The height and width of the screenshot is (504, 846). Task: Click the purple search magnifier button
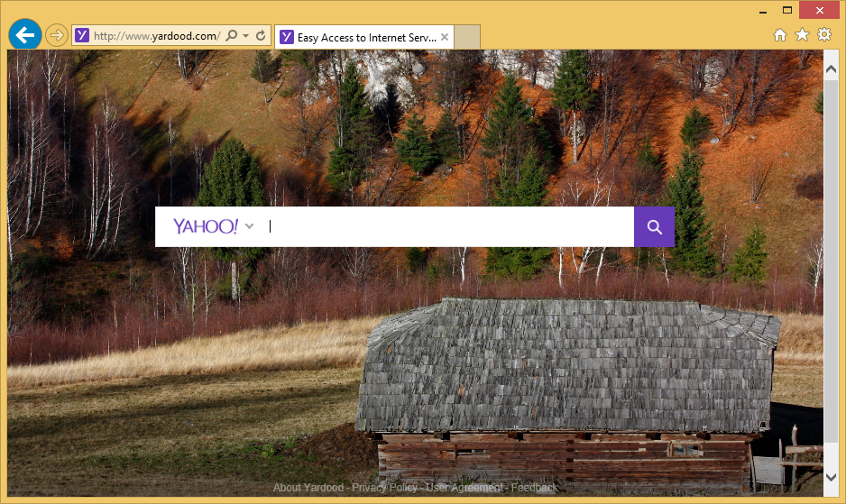[655, 226]
